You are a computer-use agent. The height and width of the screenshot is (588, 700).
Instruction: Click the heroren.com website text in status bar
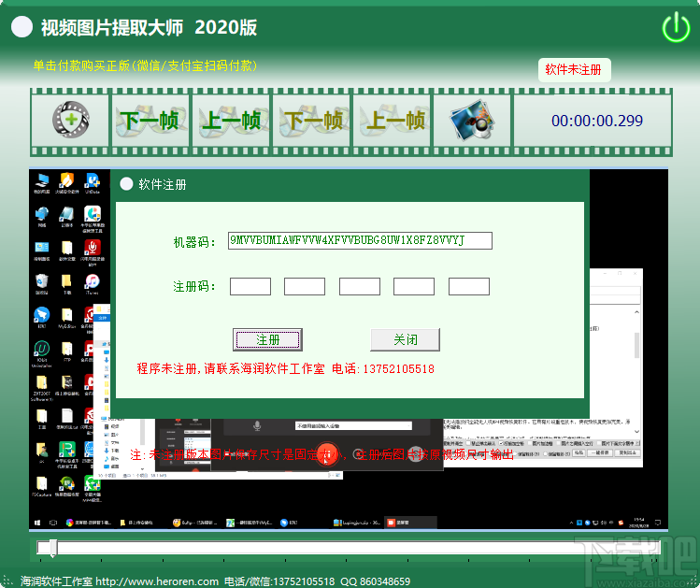click(157, 581)
